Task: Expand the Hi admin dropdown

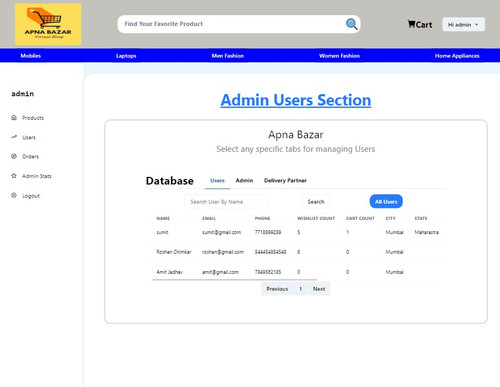Action: click(463, 24)
